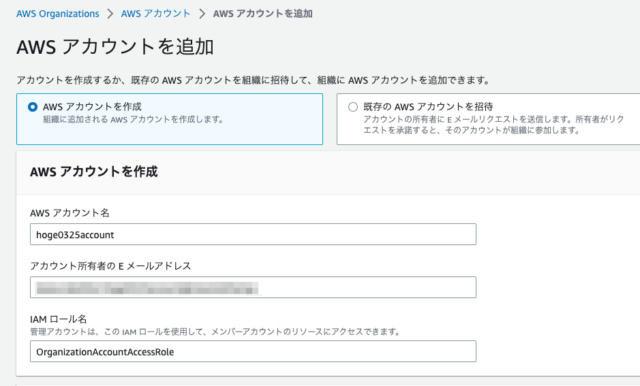Click the IAM ロール名 label
The height and width of the screenshot is (386, 640).
tap(58, 319)
